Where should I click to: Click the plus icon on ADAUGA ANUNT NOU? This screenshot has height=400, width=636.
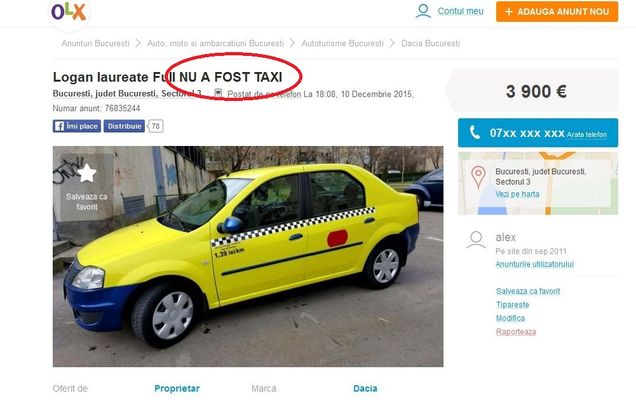509,12
